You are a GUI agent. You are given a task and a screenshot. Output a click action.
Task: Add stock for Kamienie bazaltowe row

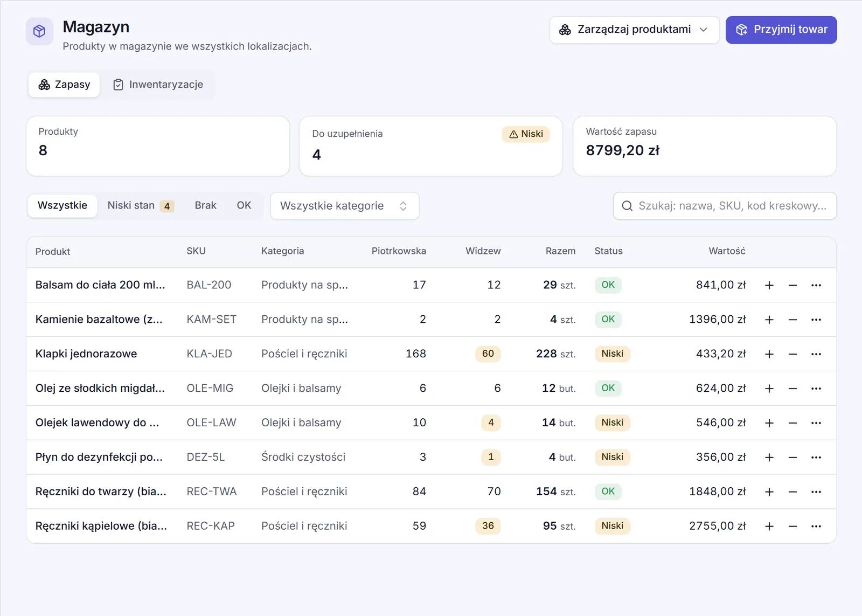coord(769,320)
